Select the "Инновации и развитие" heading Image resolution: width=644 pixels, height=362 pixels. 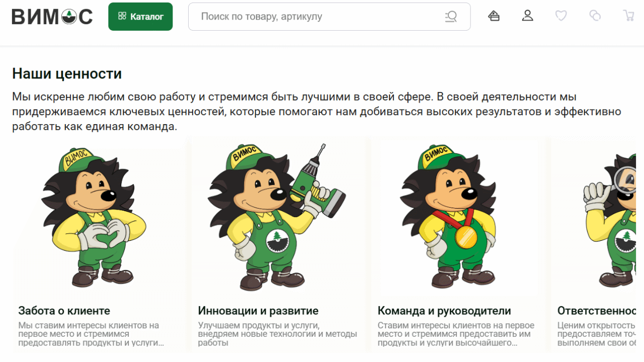[x=258, y=311]
